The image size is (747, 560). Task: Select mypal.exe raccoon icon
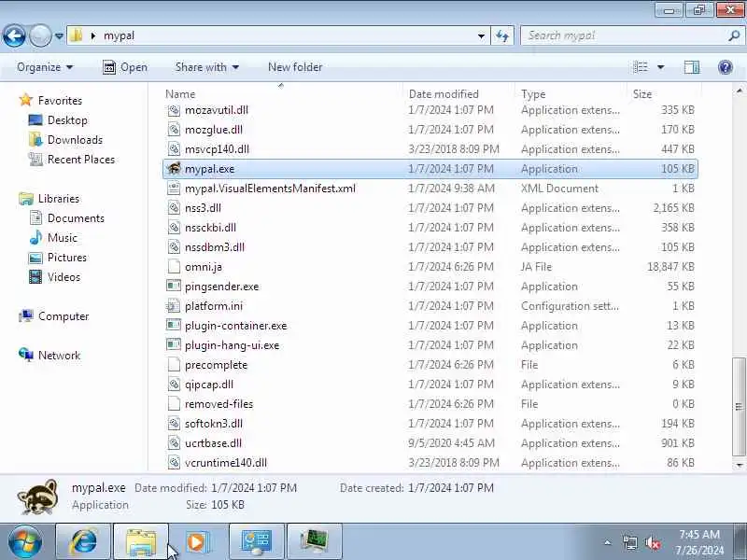tap(174, 169)
